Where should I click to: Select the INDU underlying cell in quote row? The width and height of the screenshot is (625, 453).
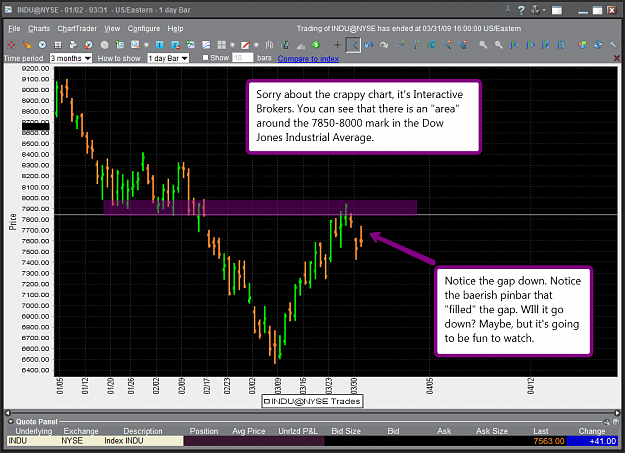[x=18, y=441]
